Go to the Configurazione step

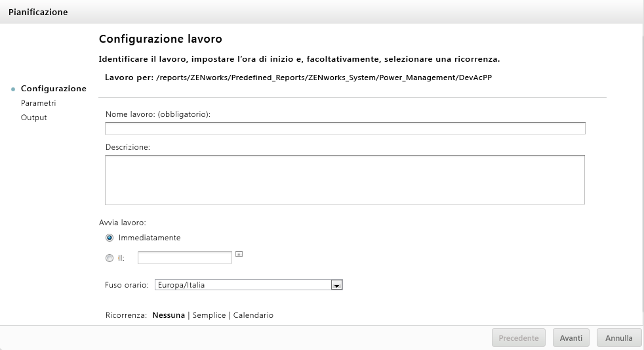53,89
